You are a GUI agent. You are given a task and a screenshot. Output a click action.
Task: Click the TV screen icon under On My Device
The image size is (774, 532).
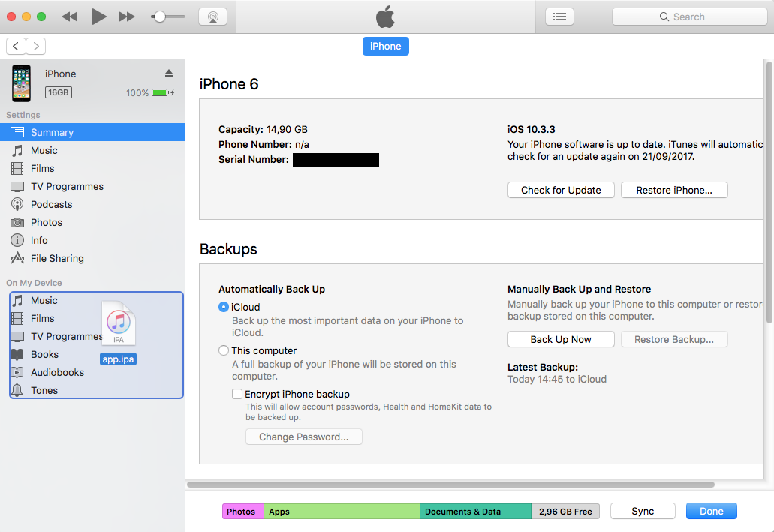(x=17, y=337)
